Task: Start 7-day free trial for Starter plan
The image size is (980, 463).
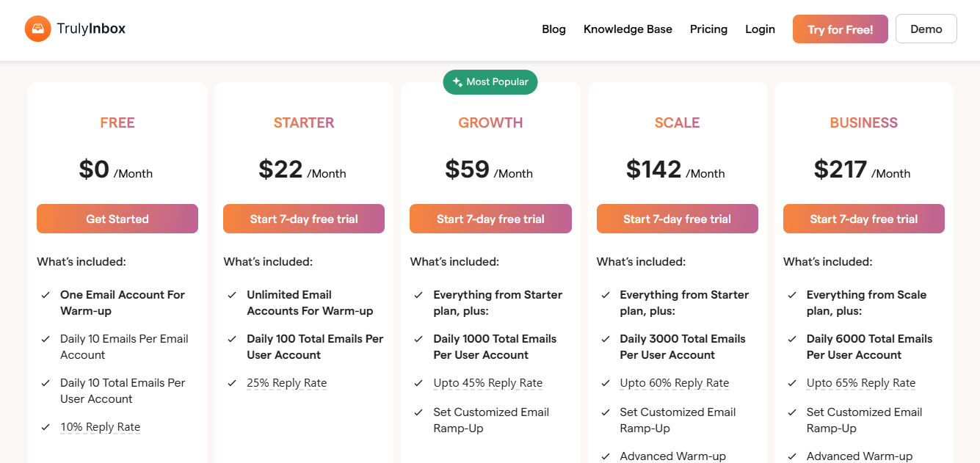Action: click(303, 219)
